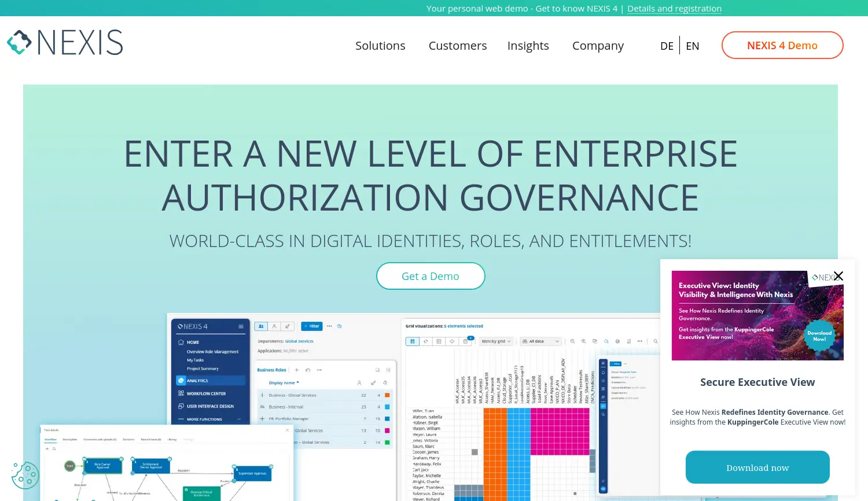This screenshot has width=868, height=501.
Task: Expand the All data dropdown
Action: click(540, 341)
